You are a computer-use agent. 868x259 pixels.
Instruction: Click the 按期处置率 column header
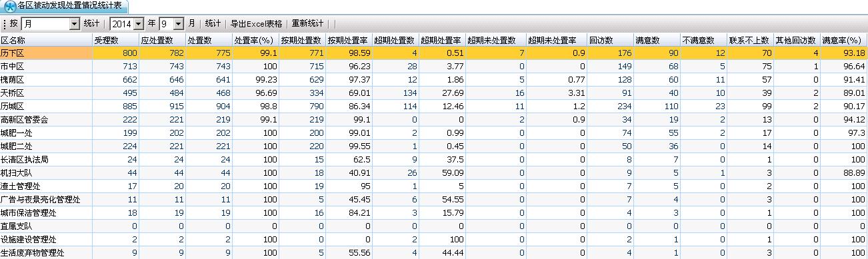(349, 41)
